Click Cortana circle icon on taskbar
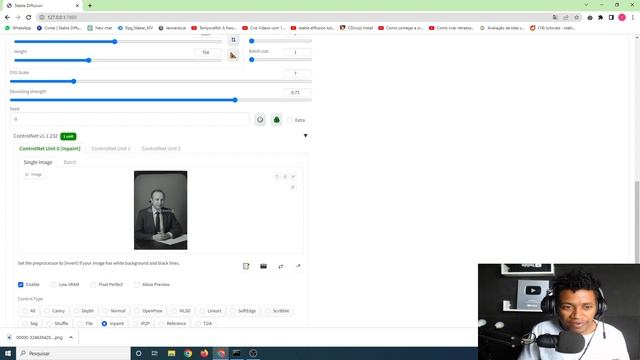The image size is (640, 360). point(138,353)
